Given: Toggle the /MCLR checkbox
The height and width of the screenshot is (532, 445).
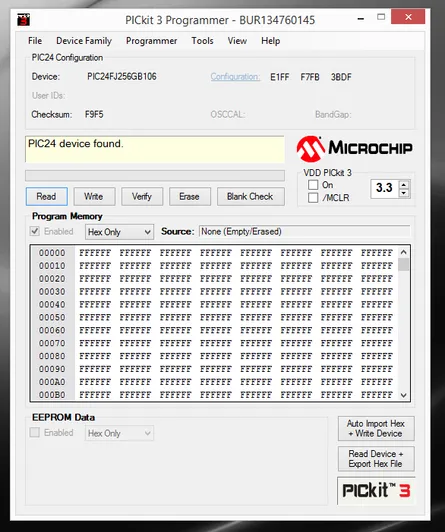Looking at the screenshot, I should click(x=313, y=198).
